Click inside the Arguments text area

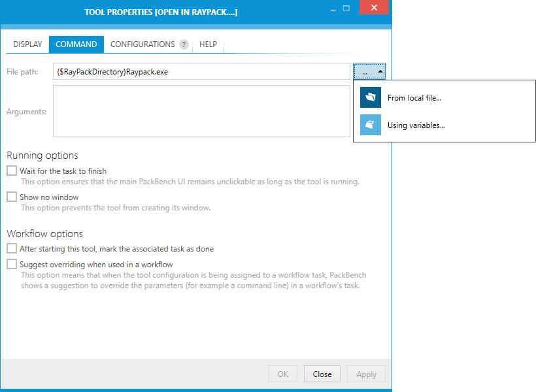click(x=196, y=111)
